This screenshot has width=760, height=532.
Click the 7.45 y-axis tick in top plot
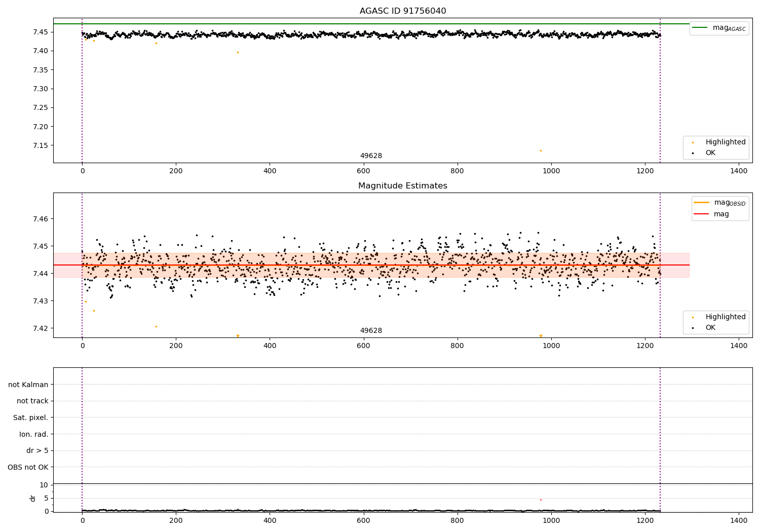(40, 32)
